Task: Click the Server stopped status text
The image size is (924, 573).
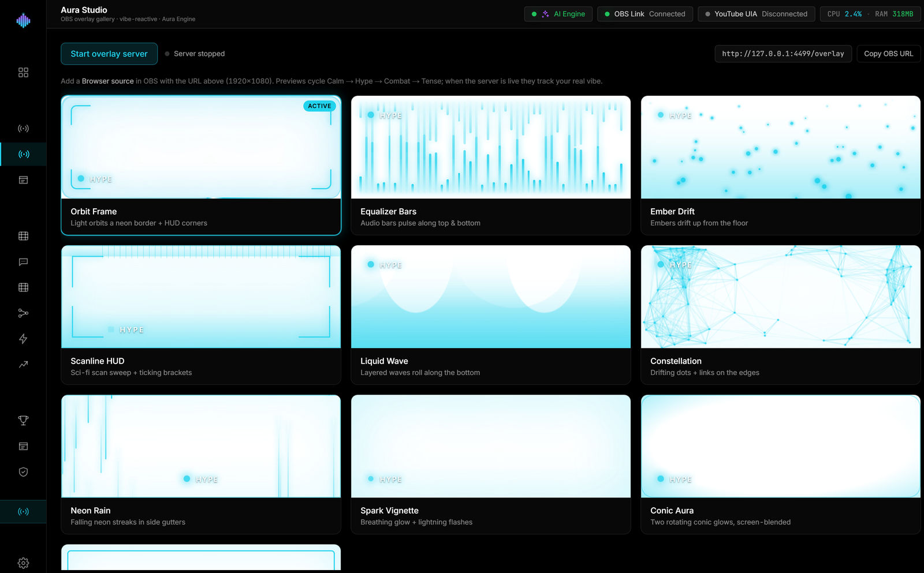Action: pos(199,54)
